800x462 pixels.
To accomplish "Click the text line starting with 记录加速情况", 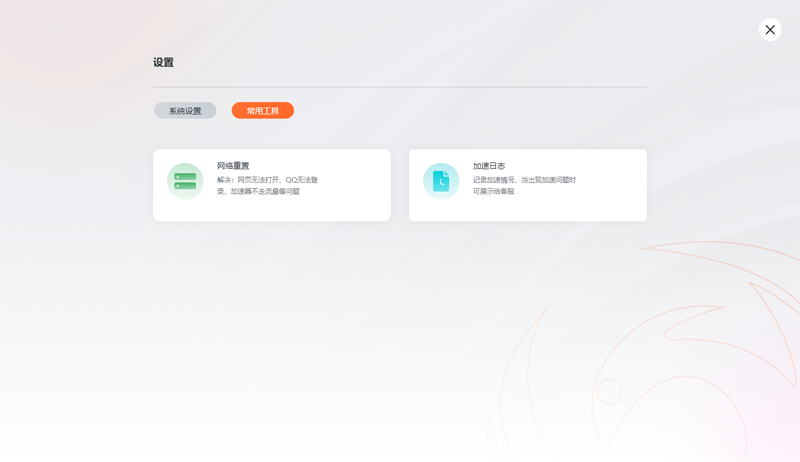I will point(524,180).
